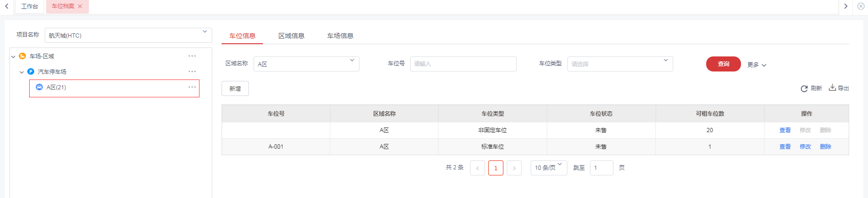Open the more-options dots for A区(21)

click(192, 87)
